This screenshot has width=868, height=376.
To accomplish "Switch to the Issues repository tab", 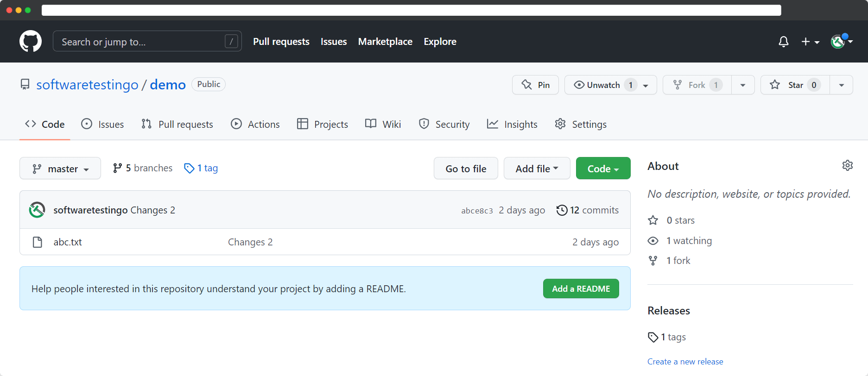I will (x=102, y=124).
